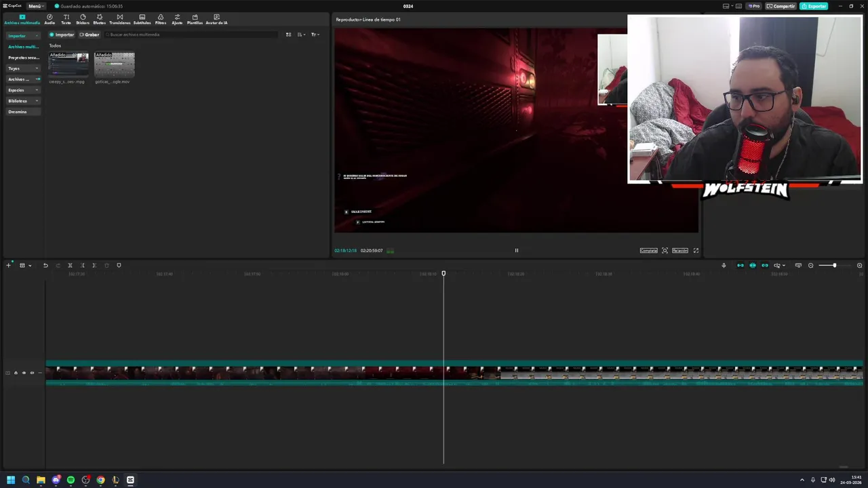Click the Importar button in media panel
The image size is (868, 488).
click(62, 35)
